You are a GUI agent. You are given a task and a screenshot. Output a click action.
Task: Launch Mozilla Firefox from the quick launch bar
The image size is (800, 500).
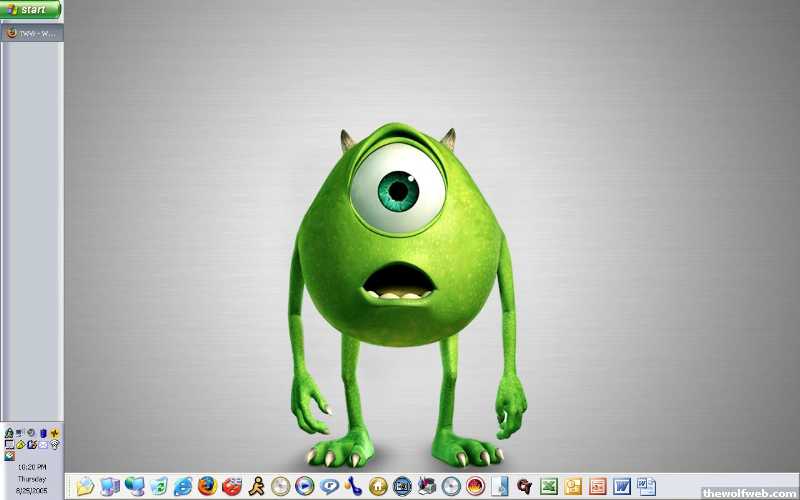(208, 486)
